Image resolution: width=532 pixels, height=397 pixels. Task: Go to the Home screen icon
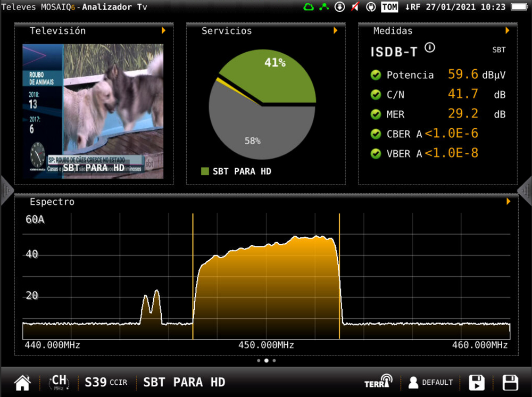coord(22,383)
